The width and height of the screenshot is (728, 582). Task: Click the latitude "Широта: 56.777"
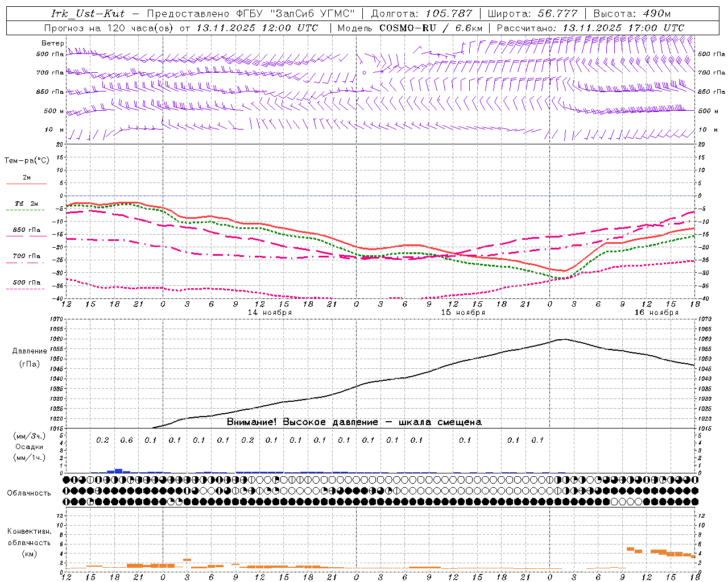(532, 14)
